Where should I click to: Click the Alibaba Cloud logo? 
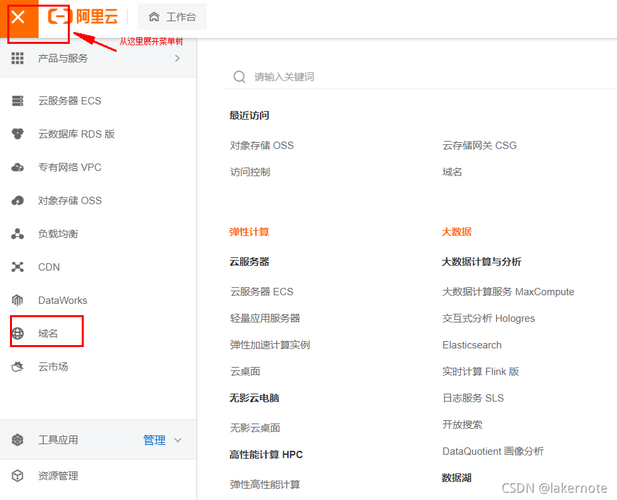[83, 17]
